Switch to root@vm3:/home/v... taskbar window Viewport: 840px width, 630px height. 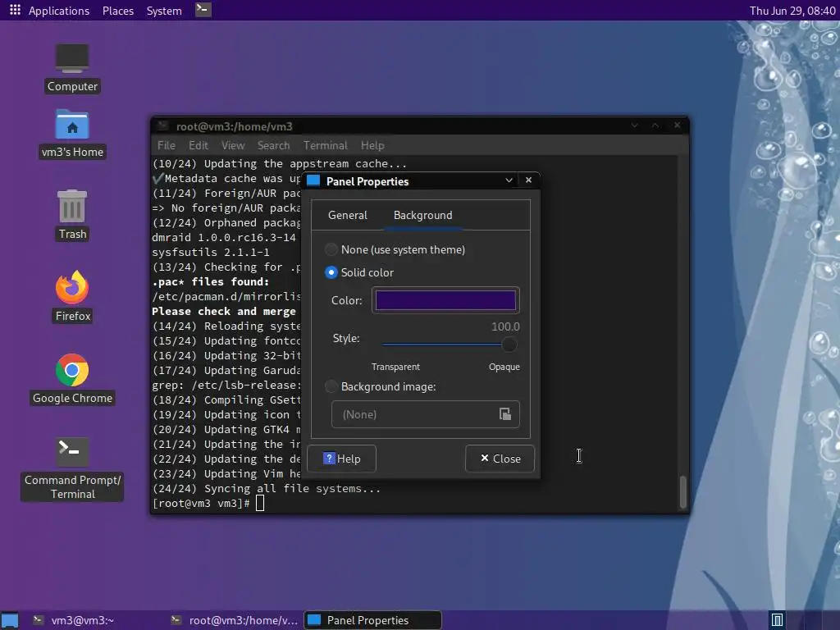(235, 620)
